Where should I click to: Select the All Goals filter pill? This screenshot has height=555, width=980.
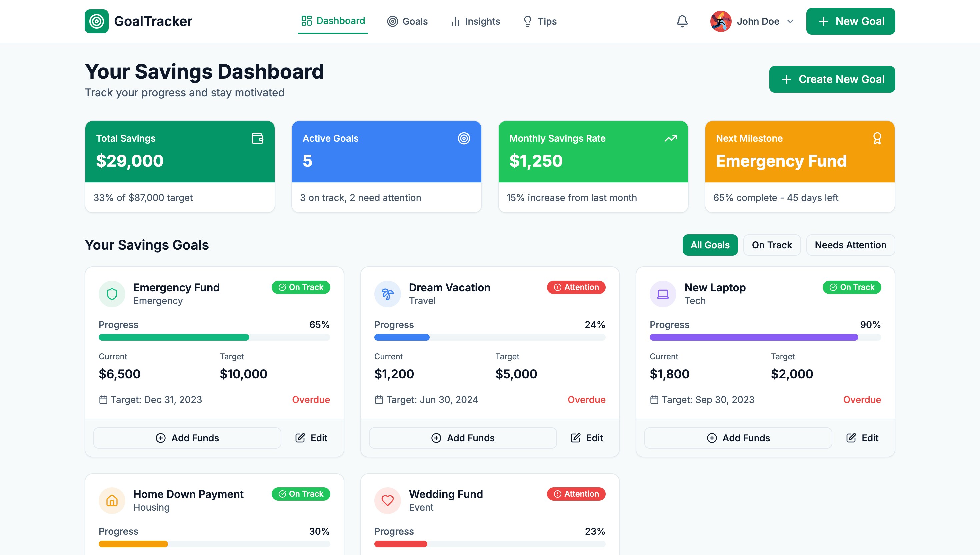(x=710, y=245)
